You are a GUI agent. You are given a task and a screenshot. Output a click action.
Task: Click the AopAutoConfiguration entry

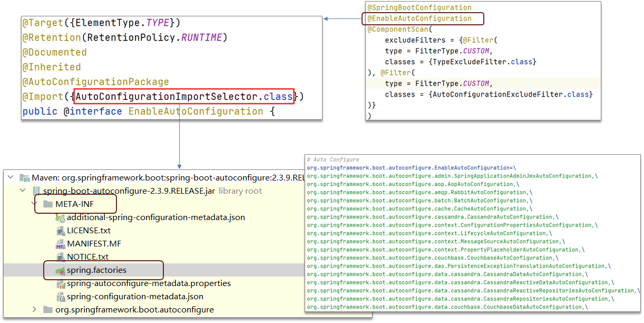point(412,184)
